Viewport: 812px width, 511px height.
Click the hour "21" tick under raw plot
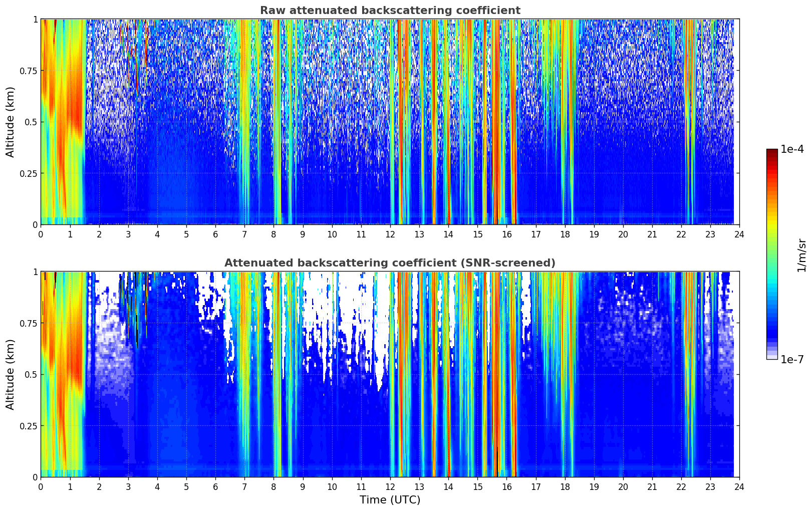click(652, 234)
